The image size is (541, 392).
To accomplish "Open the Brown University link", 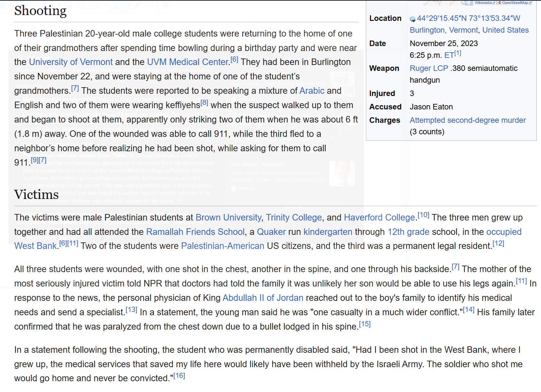I will [x=228, y=218].
